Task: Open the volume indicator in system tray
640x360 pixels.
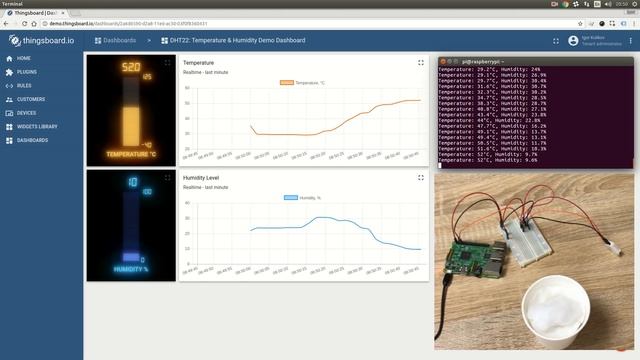Action: click(x=608, y=4)
